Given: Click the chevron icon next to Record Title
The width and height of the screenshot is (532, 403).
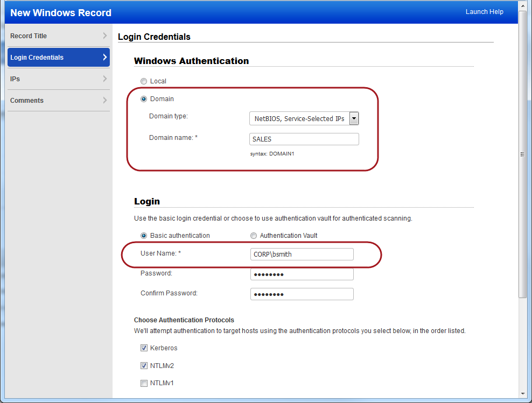Looking at the screenshot, I should 106,36.
